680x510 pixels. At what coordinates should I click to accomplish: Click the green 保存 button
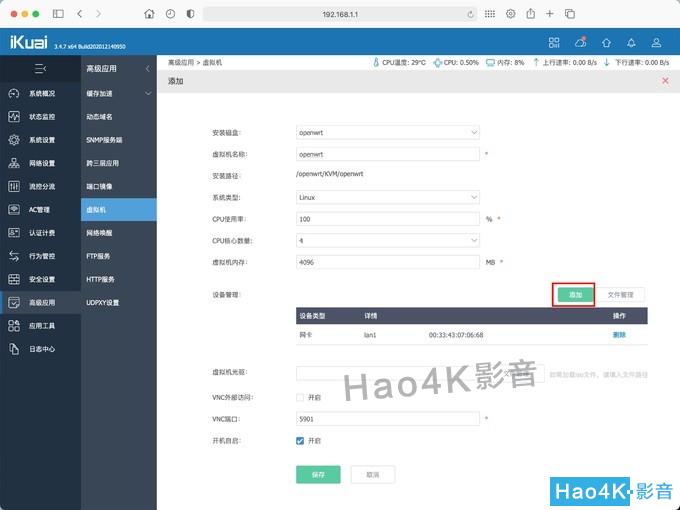click(x=318, y=474)
